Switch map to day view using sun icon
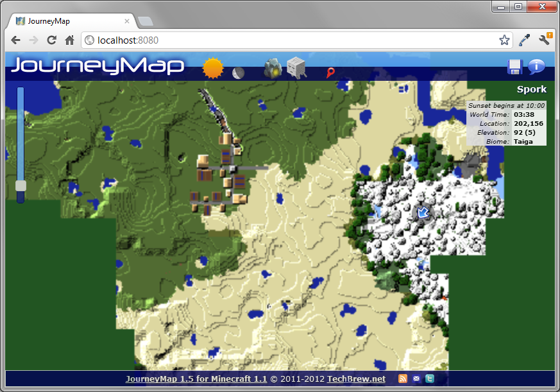The image size is (560, 392). (x=212, y=67)
